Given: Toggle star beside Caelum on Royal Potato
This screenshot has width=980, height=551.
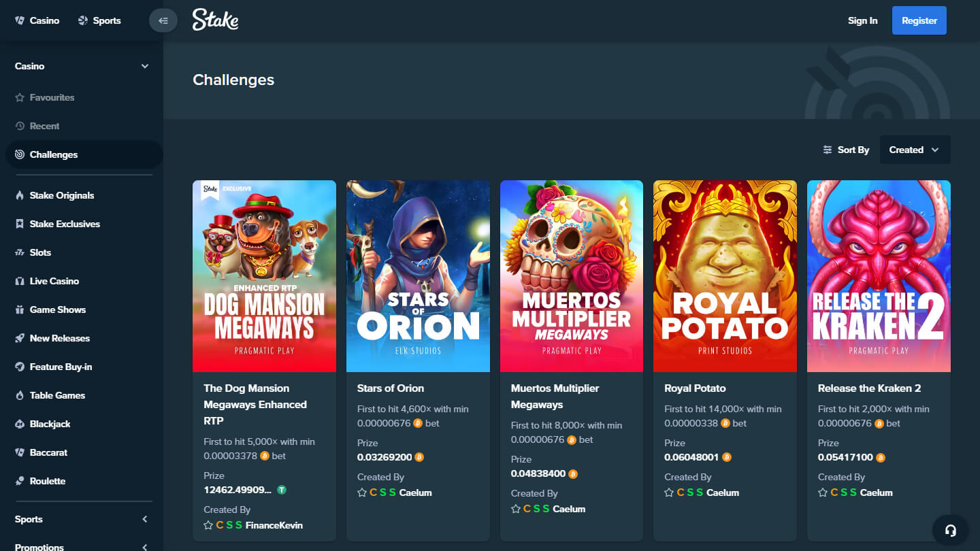Looking at the screenshot, I should click(669, 492).
